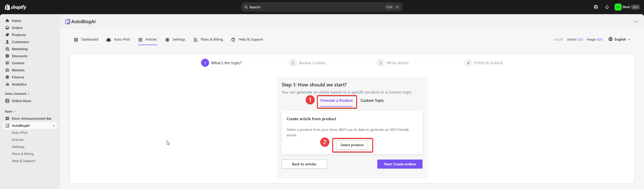644x189 pixels.
Task: Click the Online Store icon
Action: 7,101
